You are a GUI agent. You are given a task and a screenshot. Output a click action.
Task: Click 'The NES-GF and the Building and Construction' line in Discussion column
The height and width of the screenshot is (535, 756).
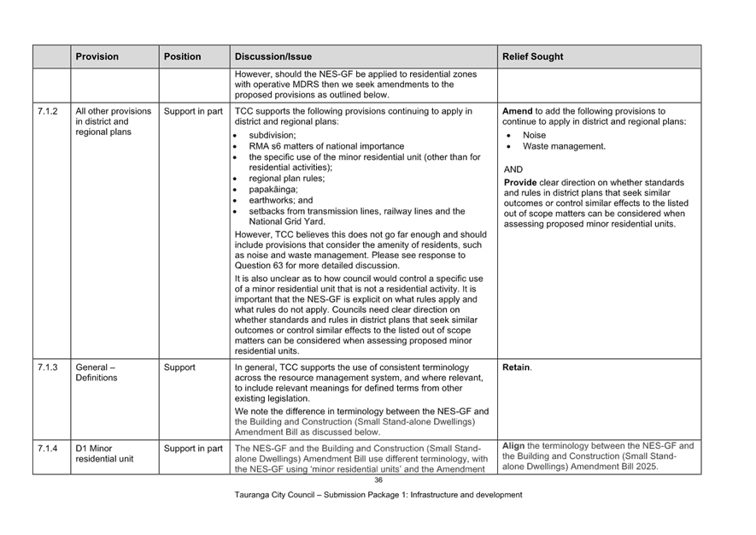(358, 448)
